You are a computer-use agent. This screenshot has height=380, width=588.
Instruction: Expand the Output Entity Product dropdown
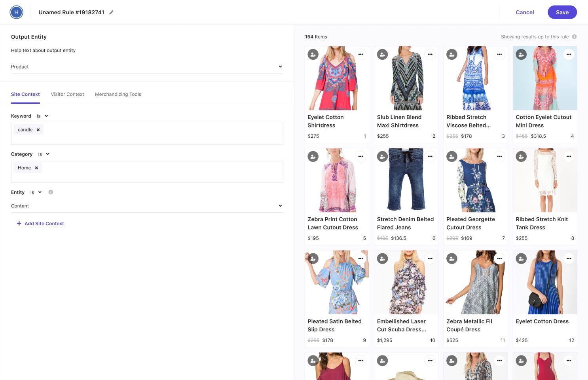tap(147, 67)
